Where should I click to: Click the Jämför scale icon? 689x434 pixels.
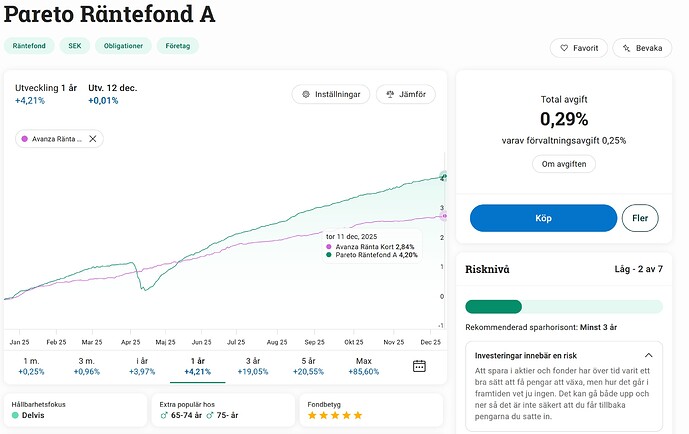pyautogui.click(x=390, y=94)
